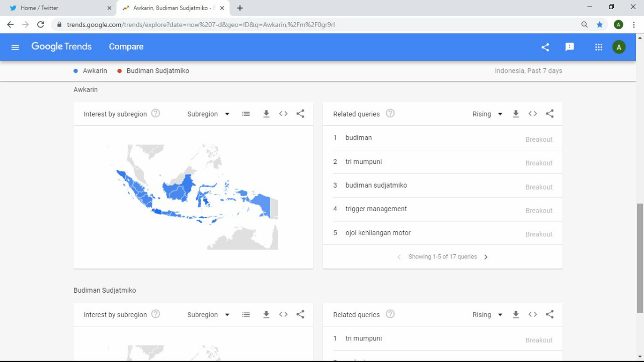Open the Awkarin Subregion dropdown

tap(208, 114)
